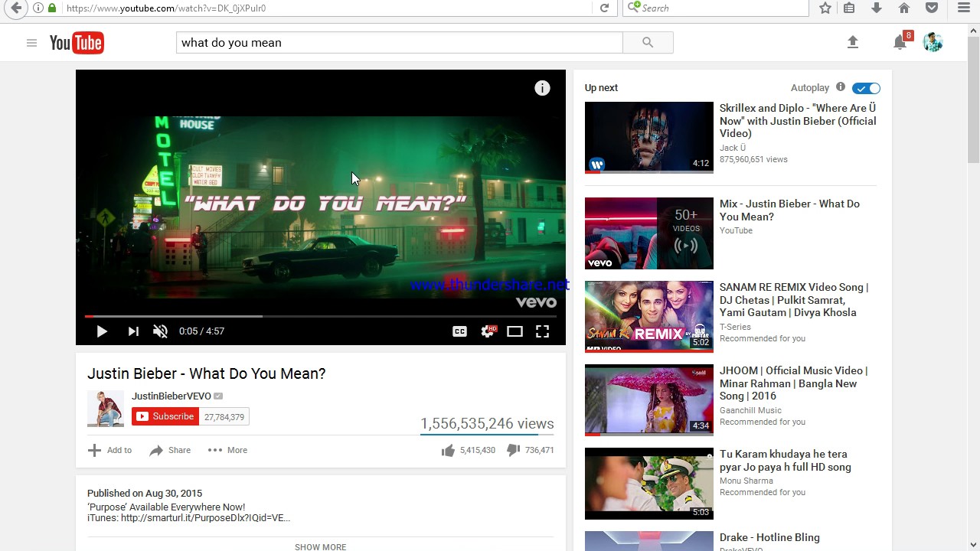Toggle the Autoplay switch
Viewport: 980px width, 551px height.
(x=866, y=88)
